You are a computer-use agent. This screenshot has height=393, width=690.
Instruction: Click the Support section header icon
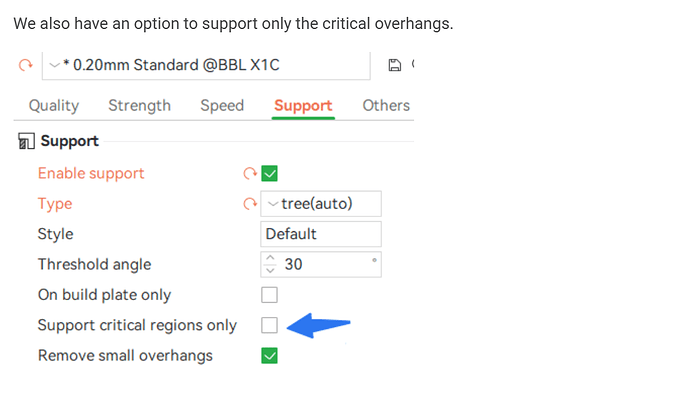point(26,141)
